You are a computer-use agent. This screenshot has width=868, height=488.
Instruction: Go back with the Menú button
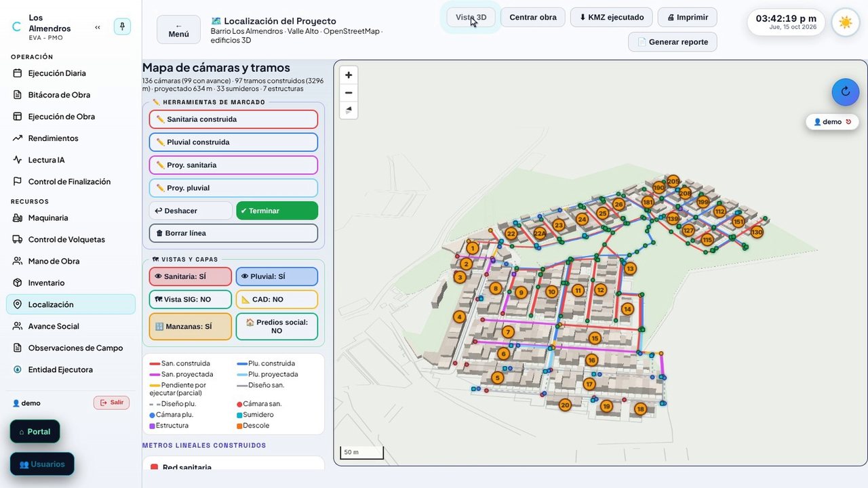[x=178, y=30]
